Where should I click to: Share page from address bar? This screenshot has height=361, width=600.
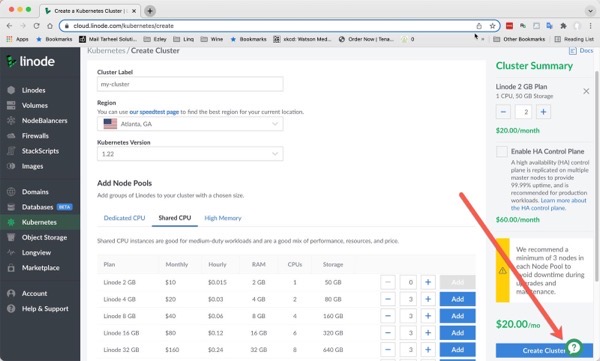(479, 26)
